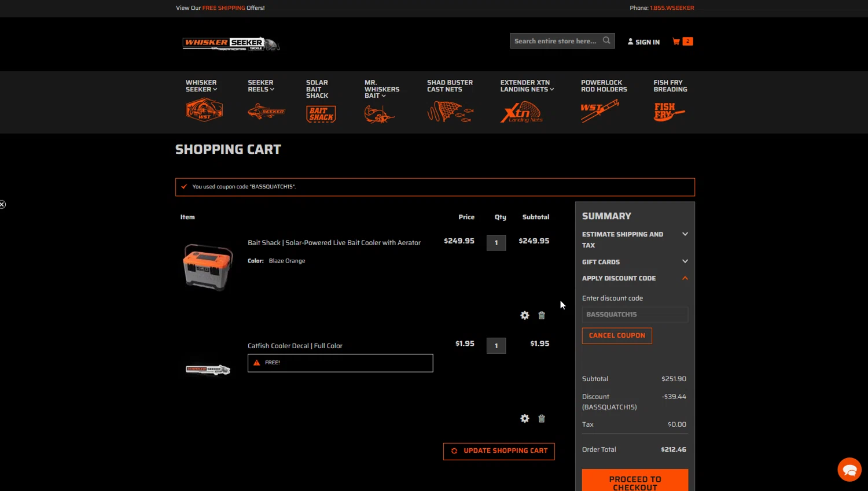Open the Seeker Reels dropdown menu
The height and width of the screenshot is (491, 868).
(x=261, y=86)
